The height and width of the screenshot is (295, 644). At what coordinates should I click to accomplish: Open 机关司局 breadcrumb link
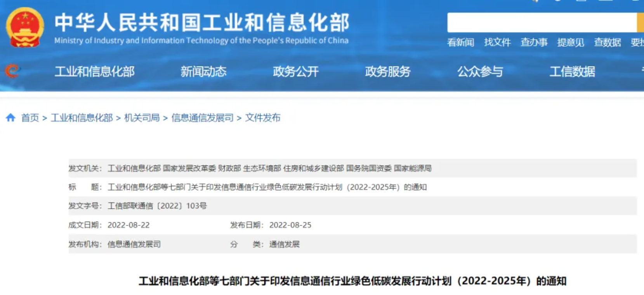[142, 118]
